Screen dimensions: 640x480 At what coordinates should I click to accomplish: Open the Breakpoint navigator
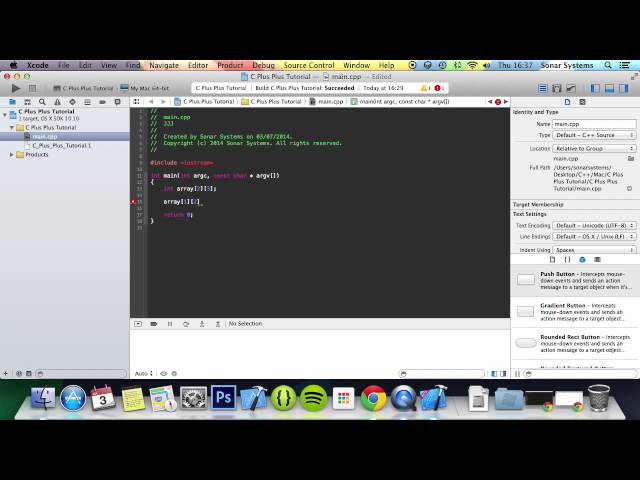coord(102,102)
